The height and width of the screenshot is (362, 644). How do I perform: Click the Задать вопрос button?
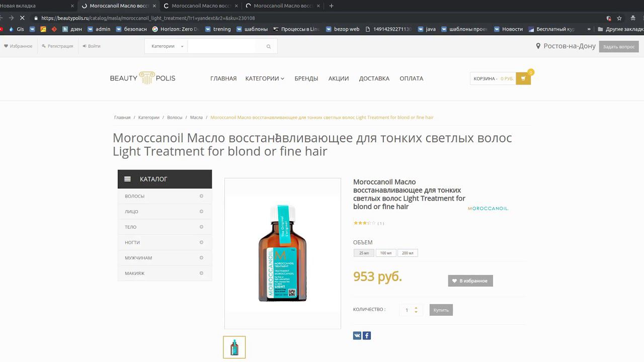click(x=619, y=47)
